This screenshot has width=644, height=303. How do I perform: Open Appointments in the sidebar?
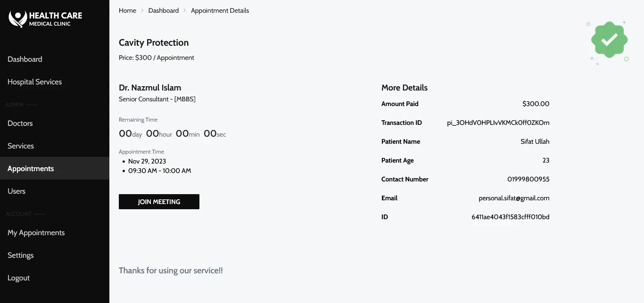(55, 169)
